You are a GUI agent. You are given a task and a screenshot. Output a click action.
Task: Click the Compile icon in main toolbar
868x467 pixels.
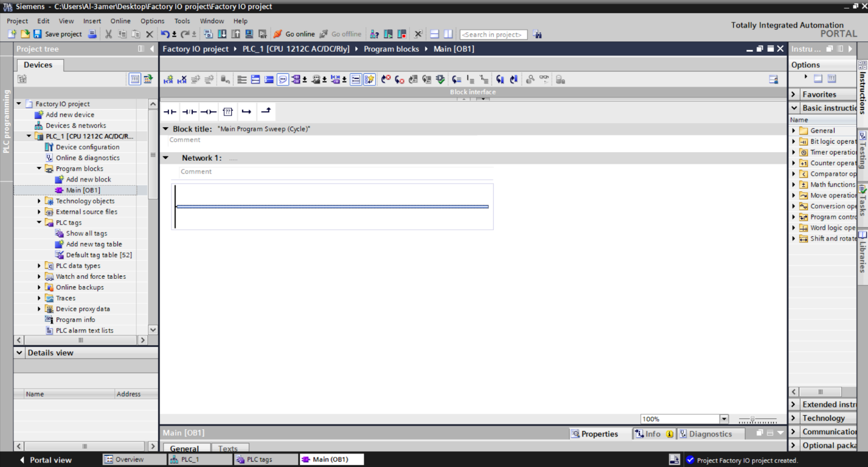pyautogui.click(x=209, y=34)
